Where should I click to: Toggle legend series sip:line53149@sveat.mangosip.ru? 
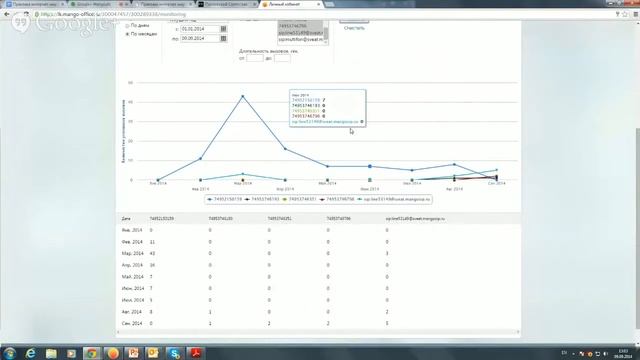(x=393, y=199)
